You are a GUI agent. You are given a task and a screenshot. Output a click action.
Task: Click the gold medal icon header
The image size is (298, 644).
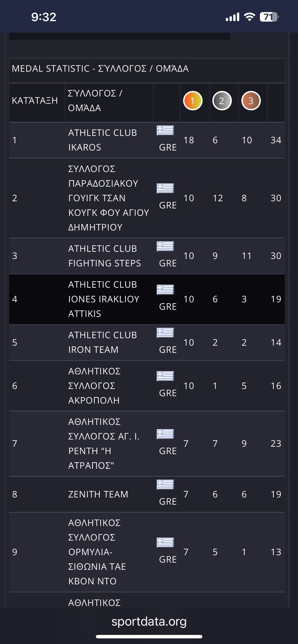tap(193, 101)
